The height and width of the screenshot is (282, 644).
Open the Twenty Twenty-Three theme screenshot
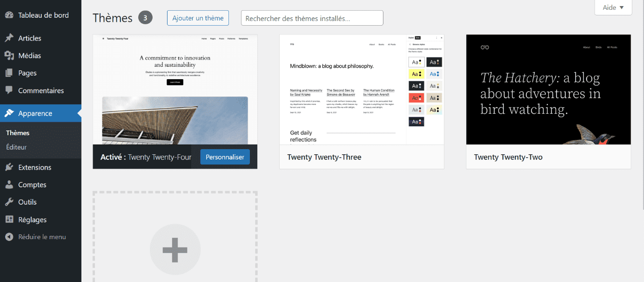tap(362, 89)
